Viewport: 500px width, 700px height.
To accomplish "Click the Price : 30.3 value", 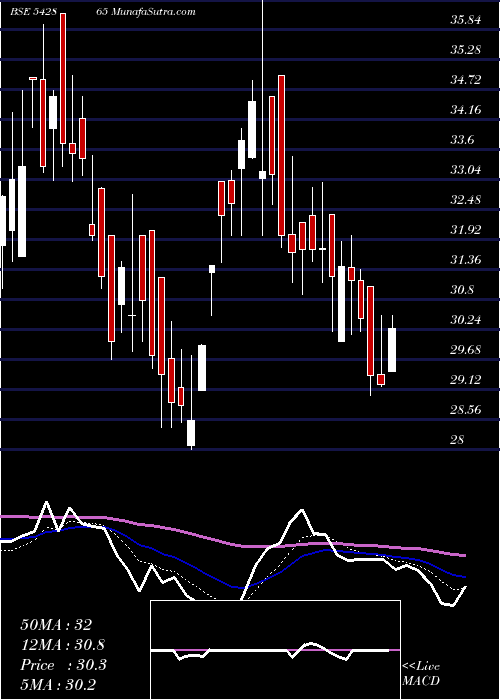I will coord(63,665).
